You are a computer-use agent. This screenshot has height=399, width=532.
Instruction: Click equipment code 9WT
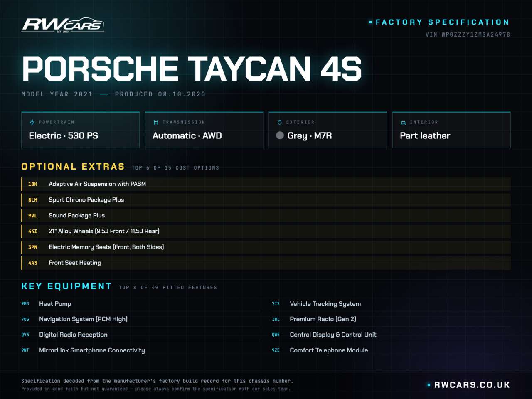(25, 351)
